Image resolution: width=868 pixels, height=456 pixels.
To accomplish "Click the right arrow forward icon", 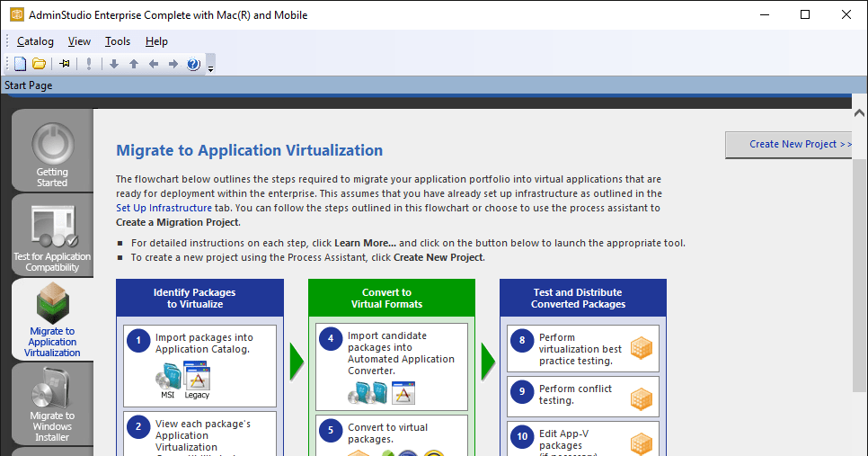I will (x=173, y=64).
